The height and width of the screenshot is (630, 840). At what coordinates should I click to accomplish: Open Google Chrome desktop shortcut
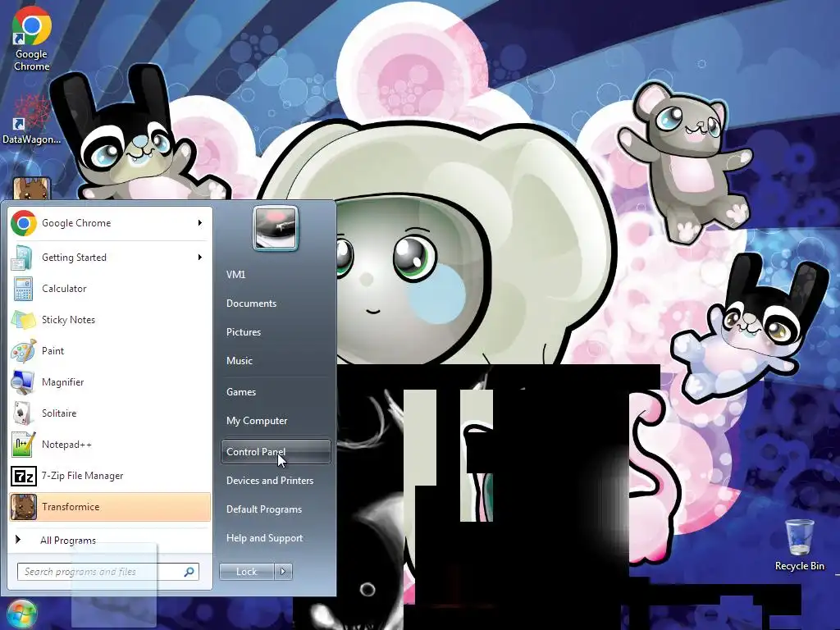coord(31,38)
